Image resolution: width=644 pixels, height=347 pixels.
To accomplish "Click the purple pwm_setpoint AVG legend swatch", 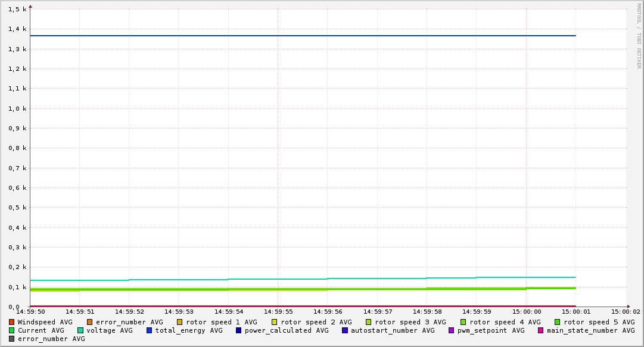I will (x=451, y=330).
